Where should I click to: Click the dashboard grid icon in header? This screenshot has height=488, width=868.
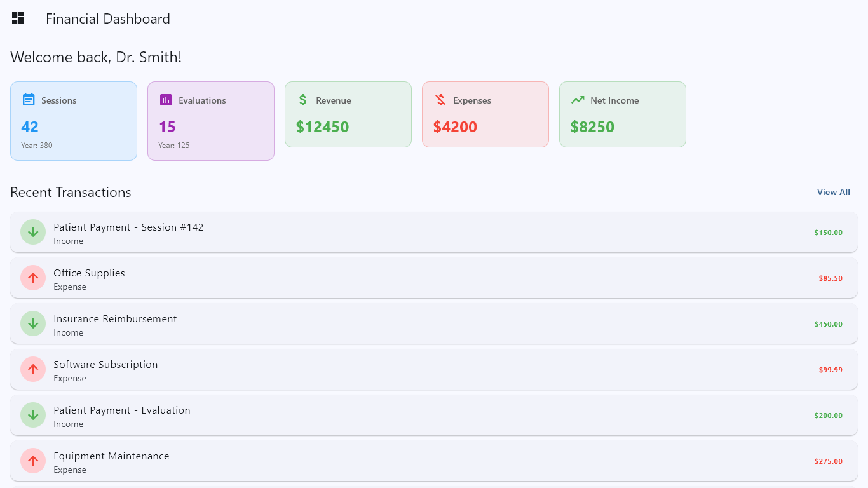(x=18, y=18)
